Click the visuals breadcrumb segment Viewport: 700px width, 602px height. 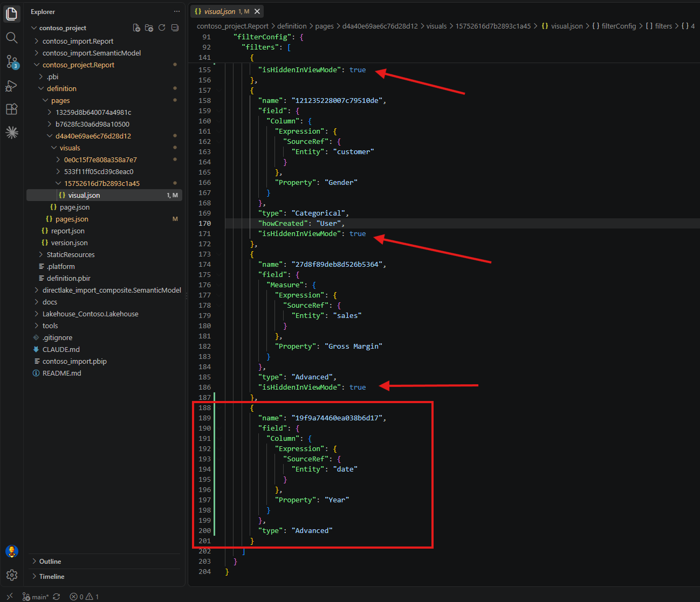(436, 26)
